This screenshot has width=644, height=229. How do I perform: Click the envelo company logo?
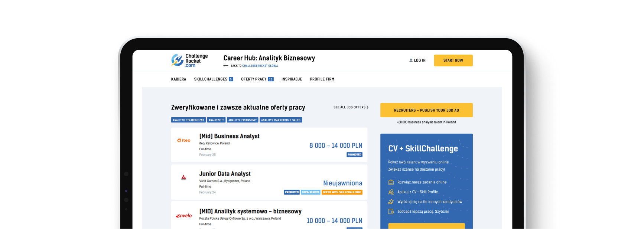[184, 216]
